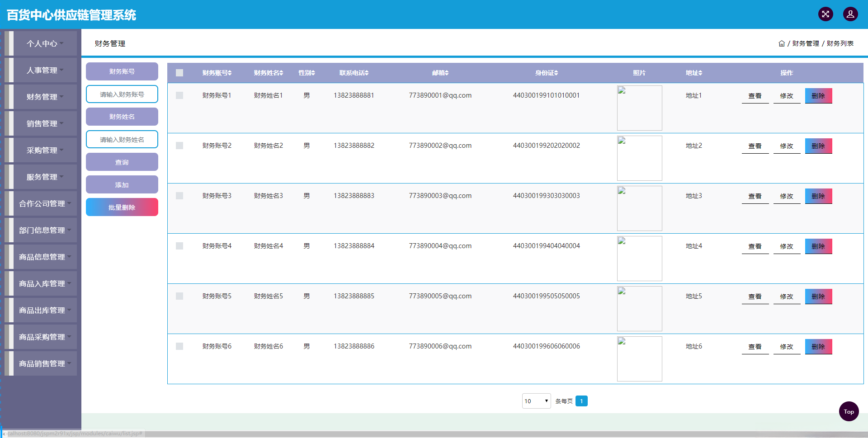Go to page 1 in pagination

(581, 401)
